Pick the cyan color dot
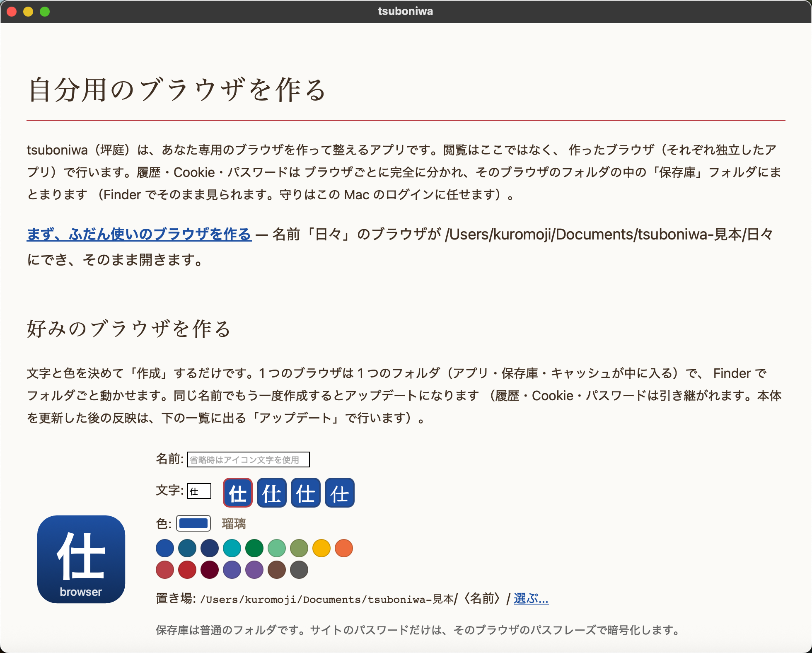 (232, 548)
